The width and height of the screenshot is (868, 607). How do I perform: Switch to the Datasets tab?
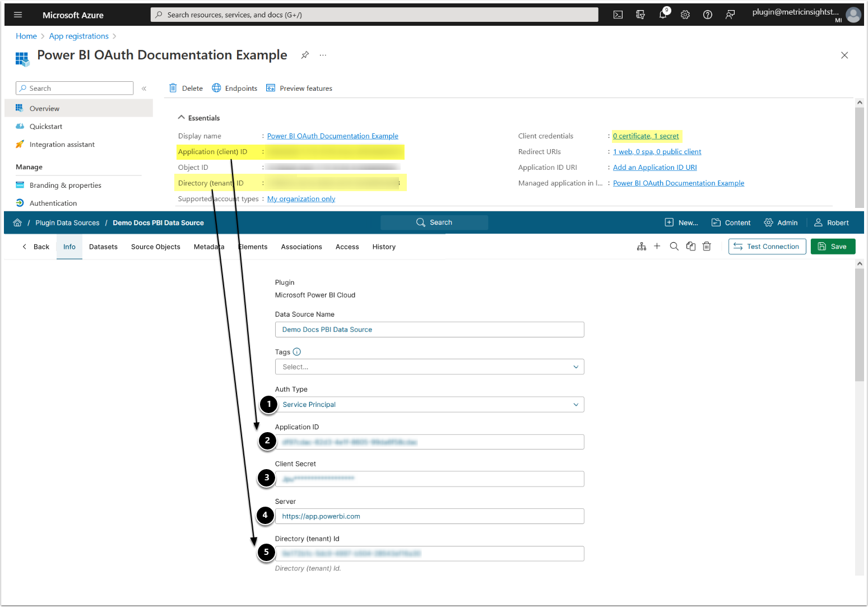103,247
